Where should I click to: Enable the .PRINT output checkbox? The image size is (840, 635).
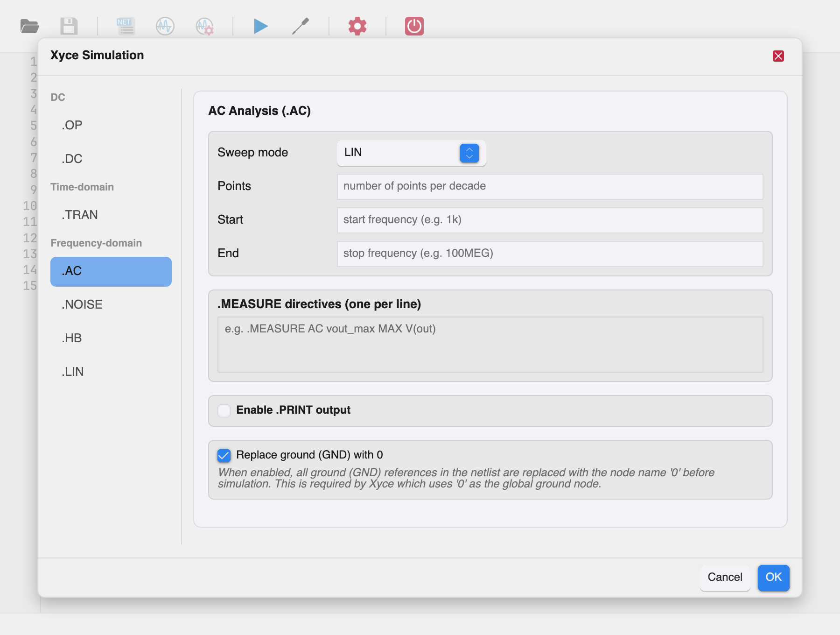pos(224,410)
